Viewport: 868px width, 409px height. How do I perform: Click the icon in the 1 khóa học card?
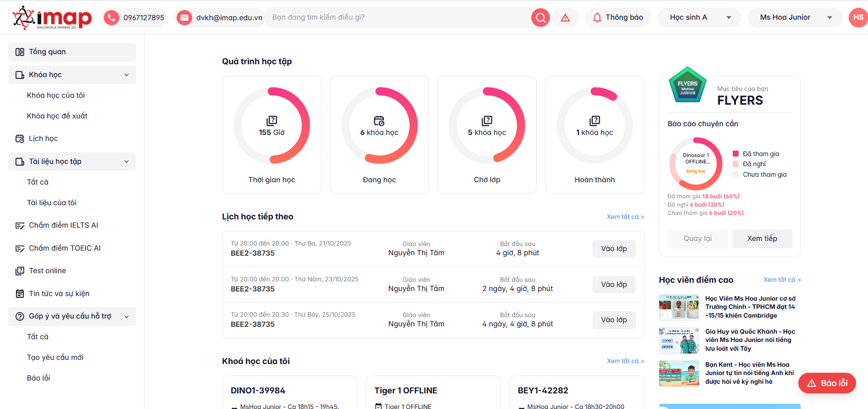point(595,121)
